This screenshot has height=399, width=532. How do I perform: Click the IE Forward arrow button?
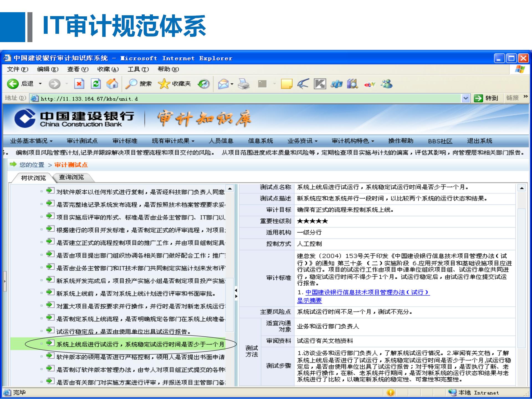click(x=54, y=84)
